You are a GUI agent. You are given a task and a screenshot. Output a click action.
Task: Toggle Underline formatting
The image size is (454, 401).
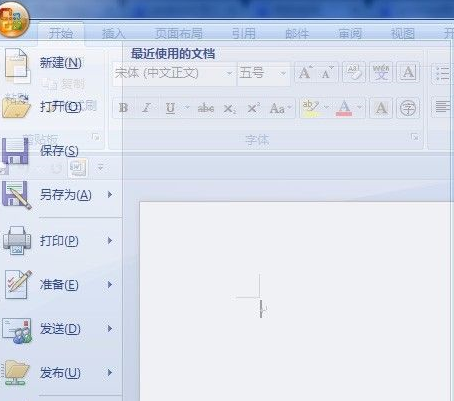170,108
